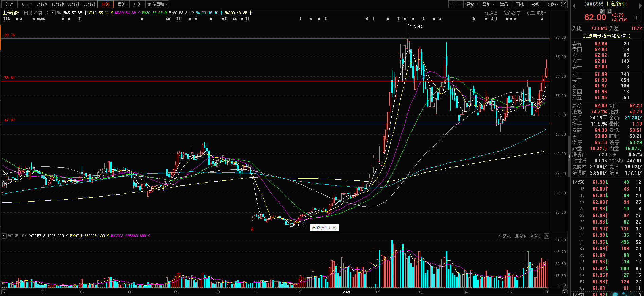Click 隐藏 to hide side panel
The image size is (644, 296).
click(552, 4)
